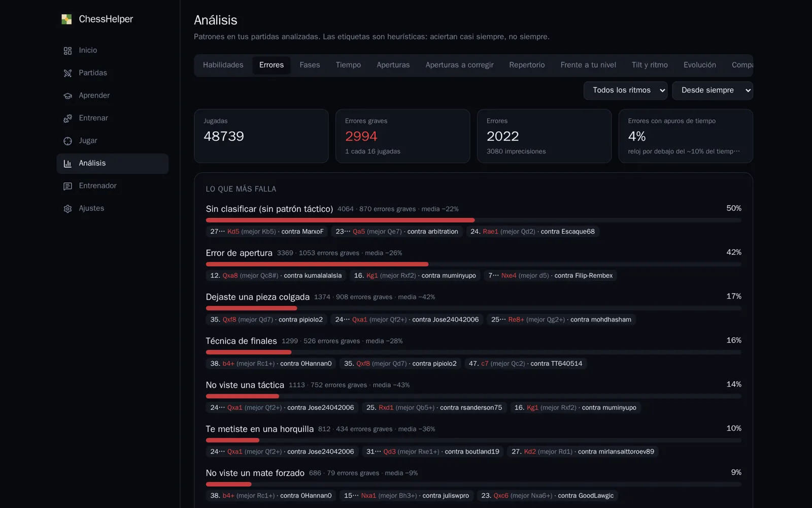Open the Nxe4 example against Filip-Rembex
This screenshot has width=812, height=508.
[x=551, y=276]
